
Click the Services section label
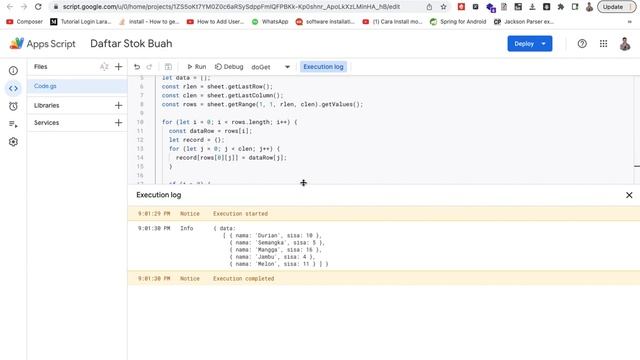click(46, 122)
